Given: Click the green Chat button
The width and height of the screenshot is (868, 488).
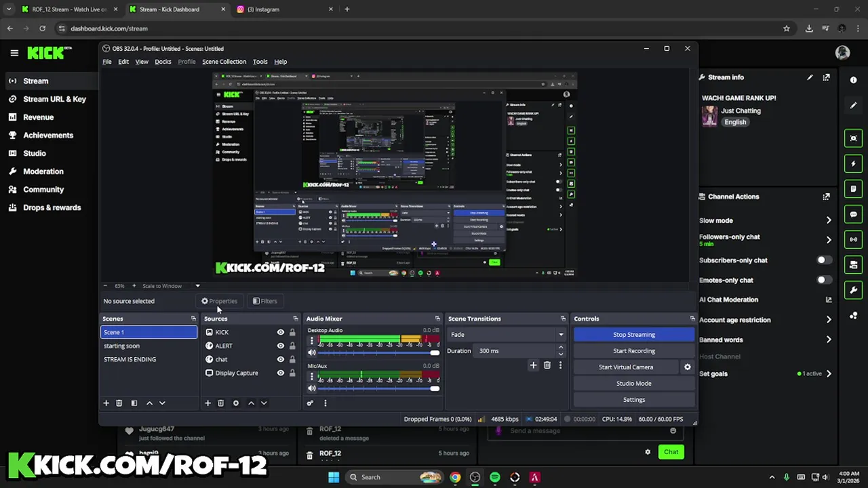Looking at the screenshot, I should click(x=671, y=452).
